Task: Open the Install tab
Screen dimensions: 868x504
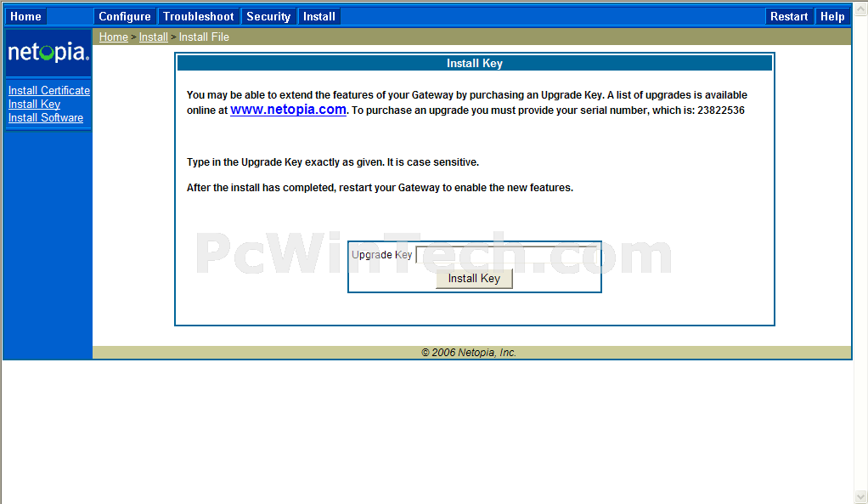Action: pos(318,17)
